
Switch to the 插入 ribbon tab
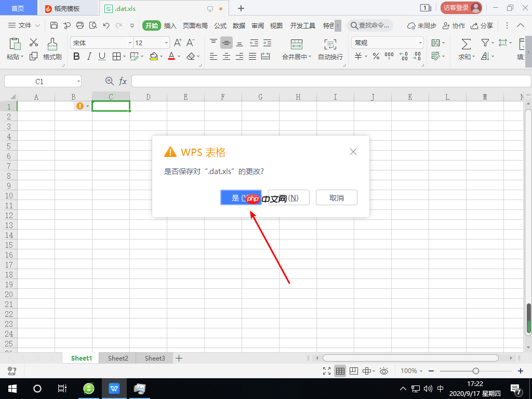point(170,25)
